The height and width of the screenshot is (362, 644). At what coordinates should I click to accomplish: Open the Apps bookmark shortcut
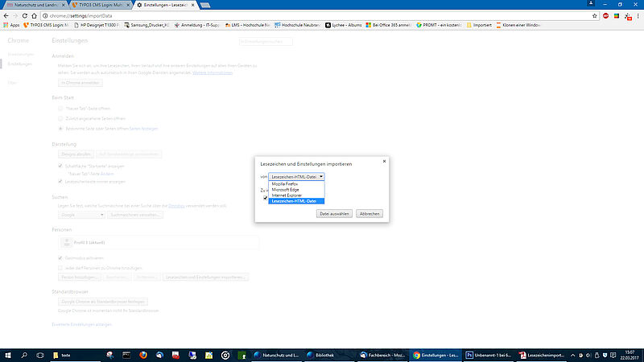point(11,25)
